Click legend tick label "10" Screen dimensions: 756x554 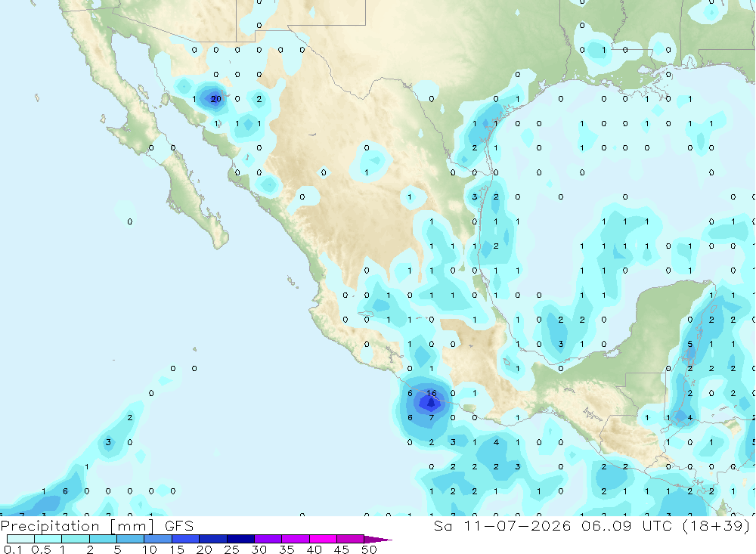pyautogui.click(x=150, y=549)
